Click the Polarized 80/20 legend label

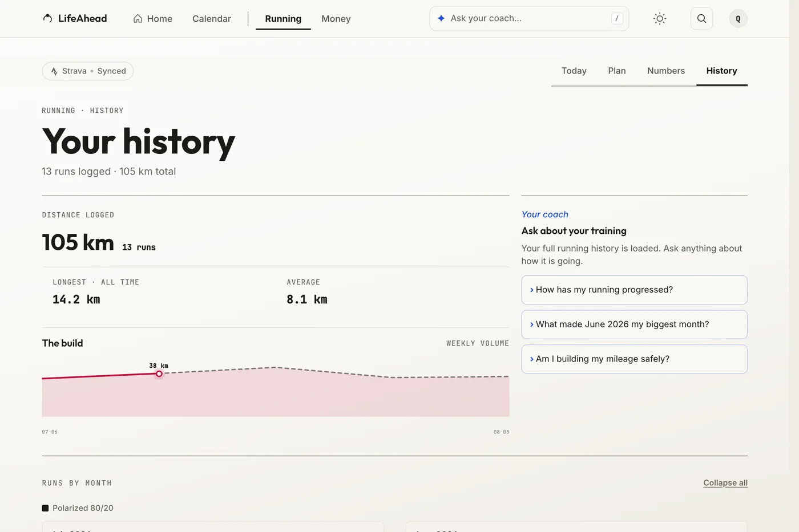83,508
